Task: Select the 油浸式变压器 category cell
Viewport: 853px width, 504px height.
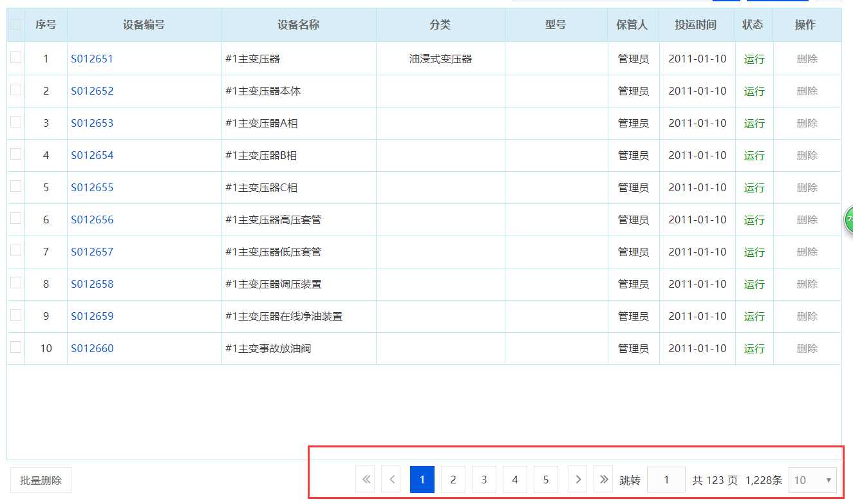Action: click(x=440, y=59)
